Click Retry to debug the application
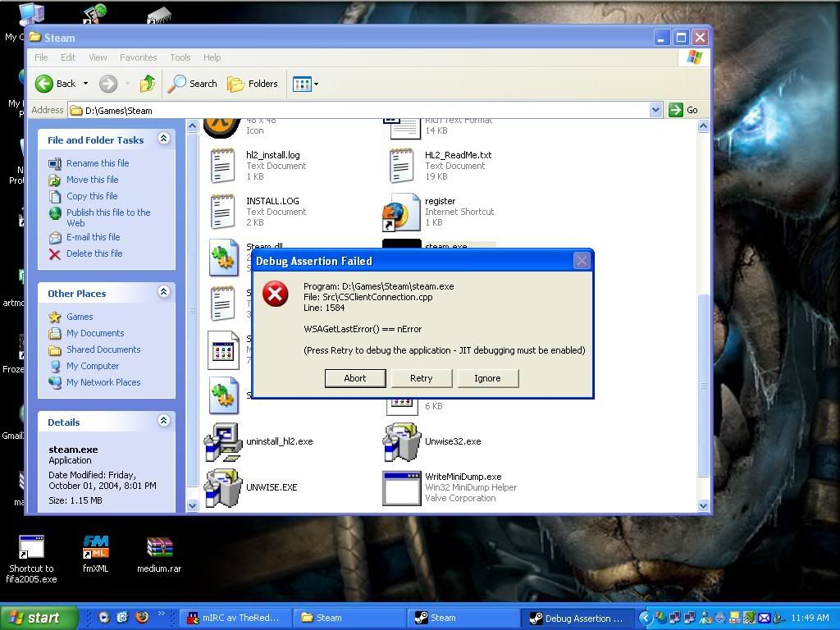This screenshot has height=630, width=840. [x=421, y=378]
